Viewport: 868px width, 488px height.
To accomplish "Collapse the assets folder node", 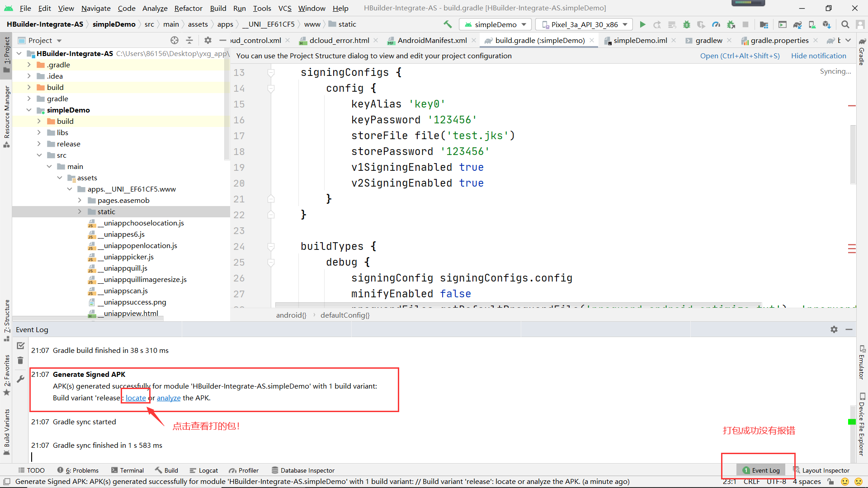I will pos(60,178).
